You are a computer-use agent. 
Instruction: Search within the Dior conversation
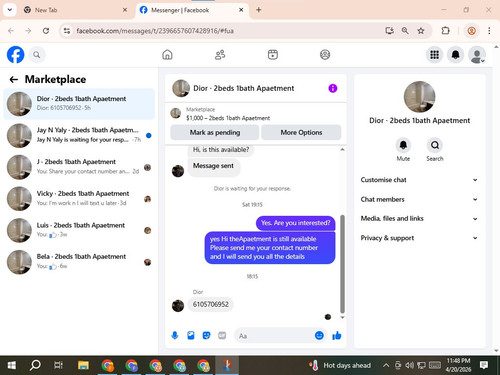coord(435,145)
